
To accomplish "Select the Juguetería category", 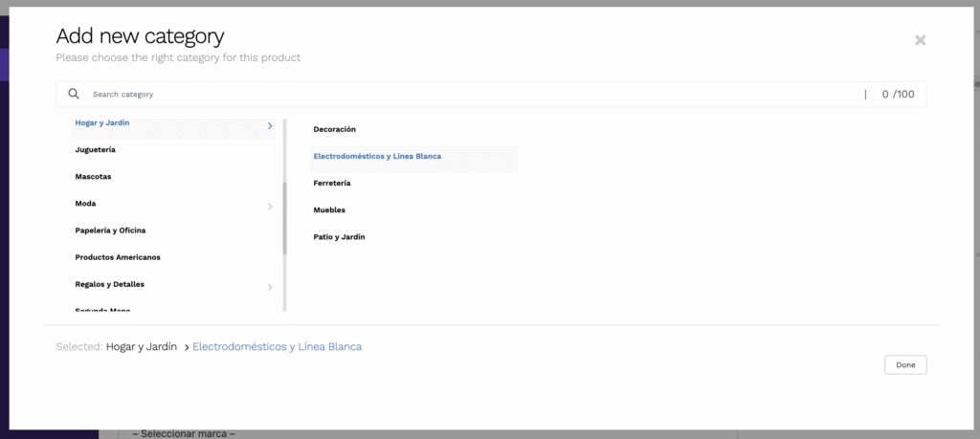I will (96, 150).
